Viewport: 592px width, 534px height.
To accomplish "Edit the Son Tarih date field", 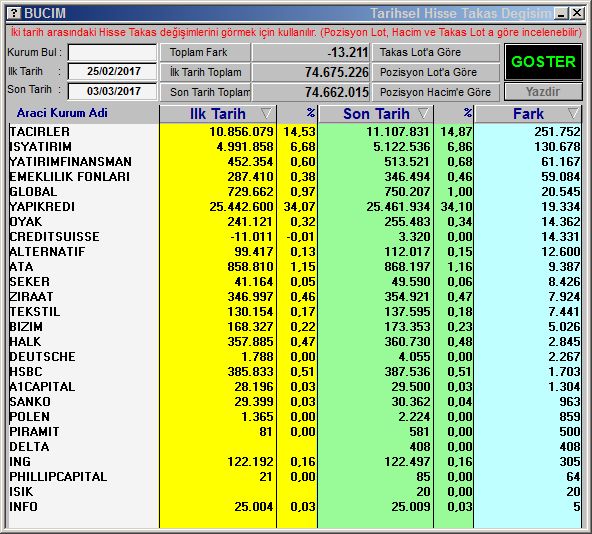I will (x=113, y=91).
